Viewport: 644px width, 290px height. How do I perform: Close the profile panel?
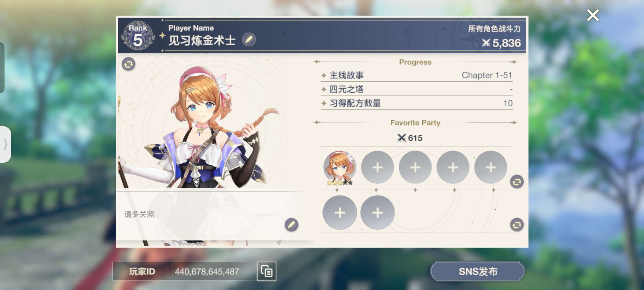pos(593,15)
